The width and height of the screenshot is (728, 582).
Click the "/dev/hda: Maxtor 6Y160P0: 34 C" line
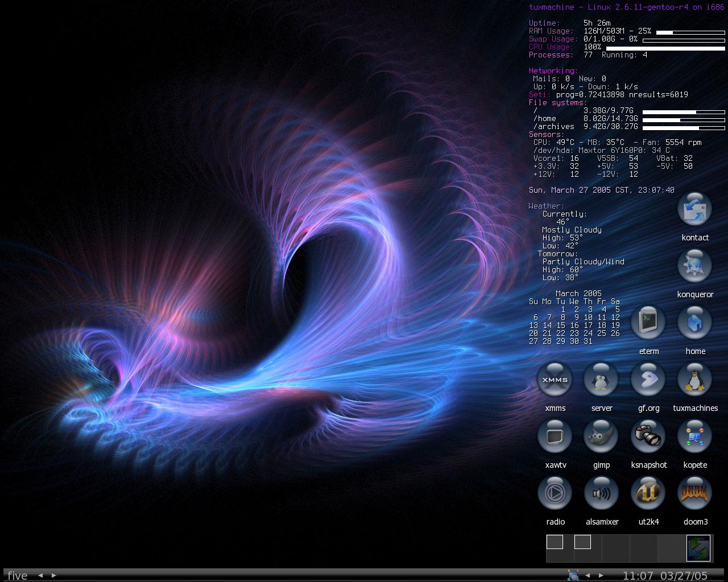(602, 151)
